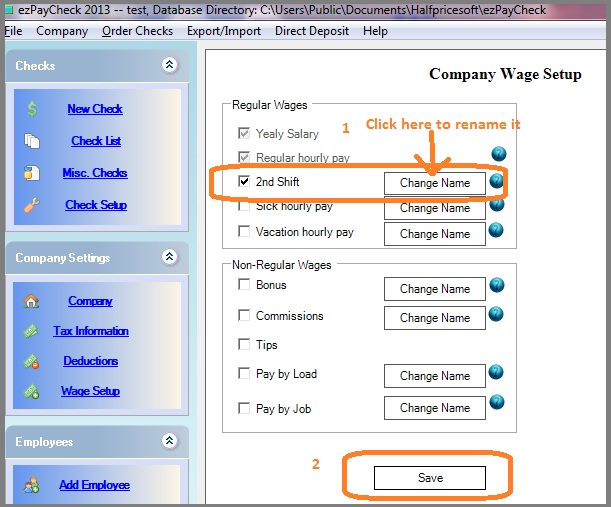This screenshot has width=611, height=507.
Task: Enable the Tips checkbox
Action: point(244,344)
